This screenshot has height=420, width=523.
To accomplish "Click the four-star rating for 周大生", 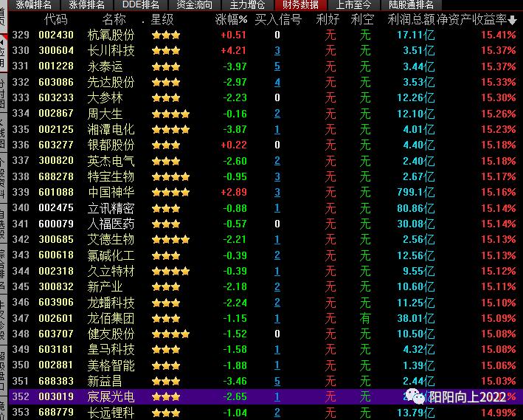I will (170, 114).
